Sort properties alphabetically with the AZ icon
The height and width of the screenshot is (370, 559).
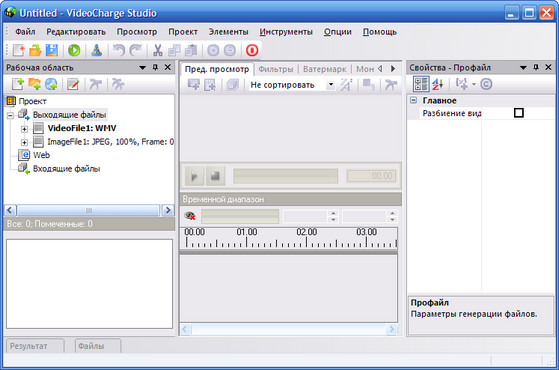coord(438,84)
